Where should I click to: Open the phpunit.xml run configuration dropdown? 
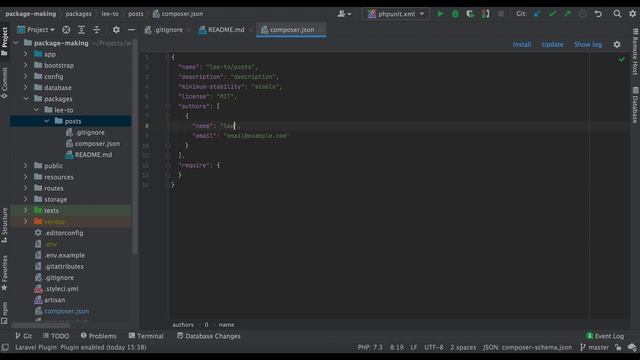(x=396, y=14)
